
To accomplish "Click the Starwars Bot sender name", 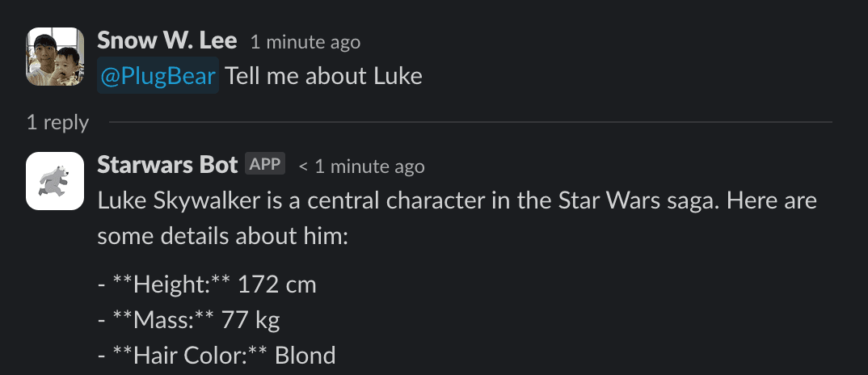I will [167, 165].
